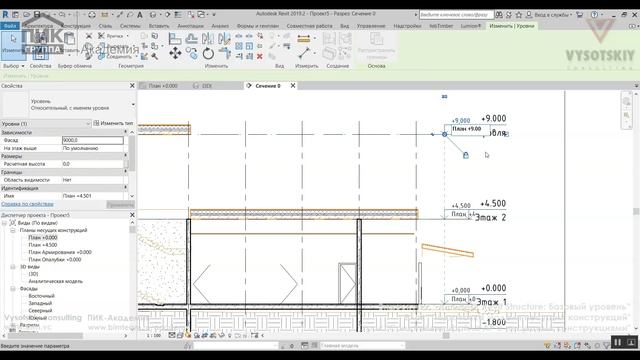This screenshot has height=360, width=640.
Task: Choose the Align tool in the ribbon
Action: pyautogui.click(x=175, y=39)
